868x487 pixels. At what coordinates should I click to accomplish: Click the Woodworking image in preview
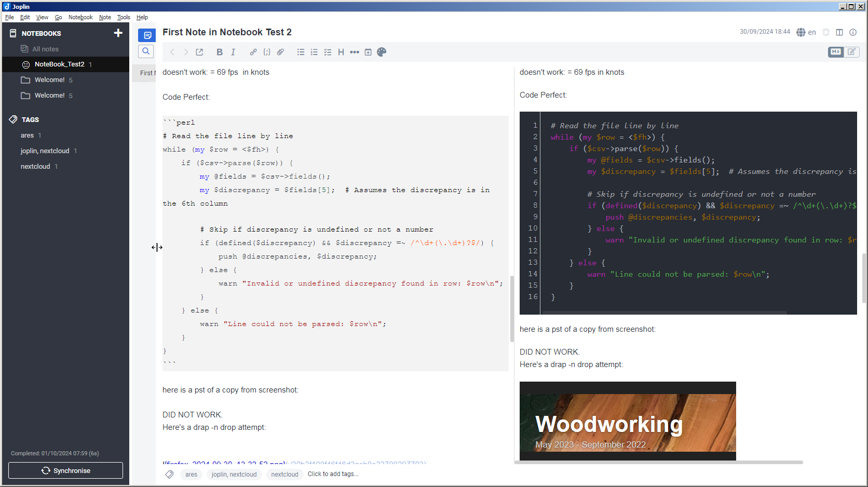tap(628, 421)
